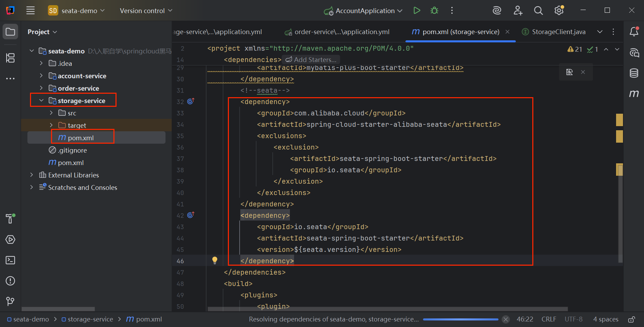This screenshot has height=327, width=644.
Task: Open Code With Me add-user icon
Action: 518,11
